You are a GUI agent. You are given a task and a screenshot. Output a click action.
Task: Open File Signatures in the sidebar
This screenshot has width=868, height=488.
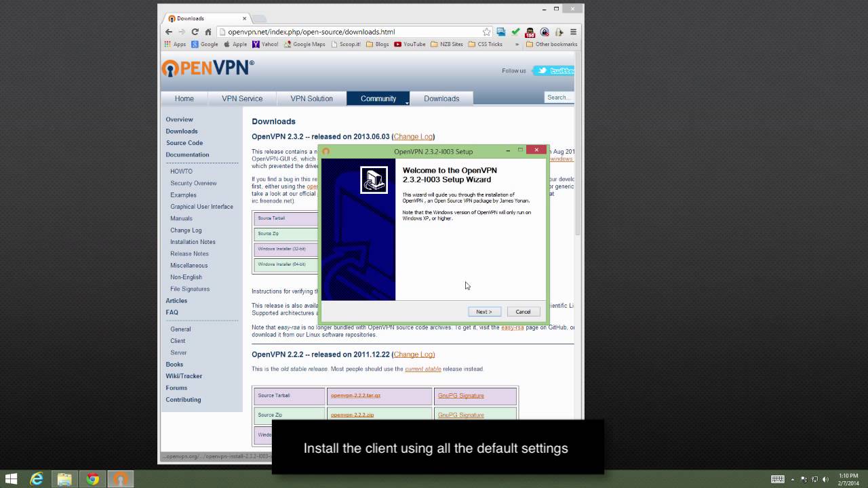(x=190, y=289)
